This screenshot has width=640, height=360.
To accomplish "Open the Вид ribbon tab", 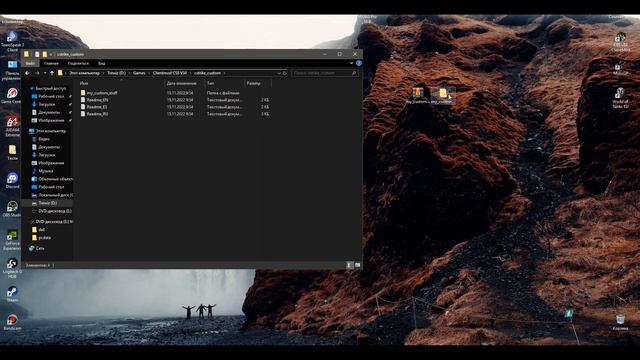I will (x=102, y=63).
